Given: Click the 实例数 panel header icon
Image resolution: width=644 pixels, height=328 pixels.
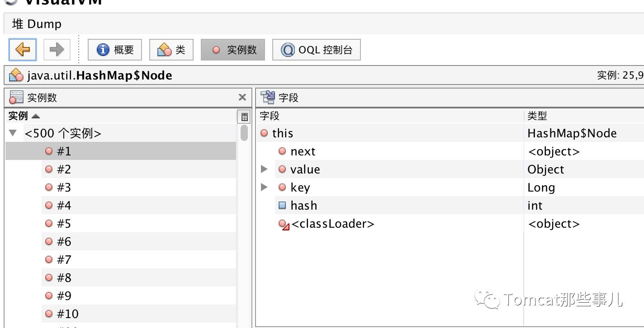Looking at the screenshot, I should (16, 98).
